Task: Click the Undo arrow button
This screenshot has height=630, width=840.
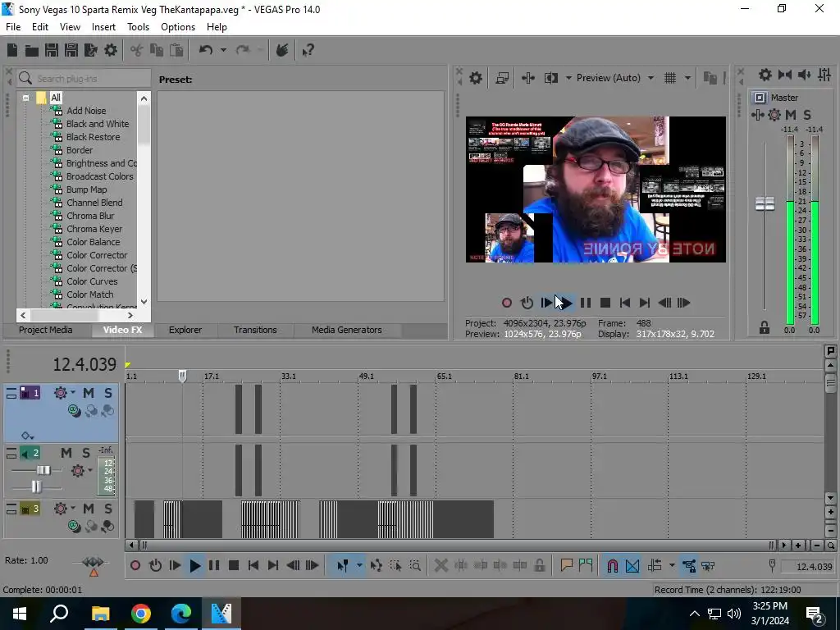Action: [x=206, y=50]
